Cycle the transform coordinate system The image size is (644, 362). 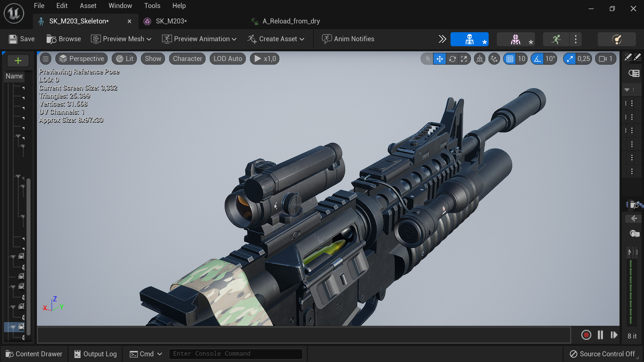pyautogui.click(x=480, y=59)
